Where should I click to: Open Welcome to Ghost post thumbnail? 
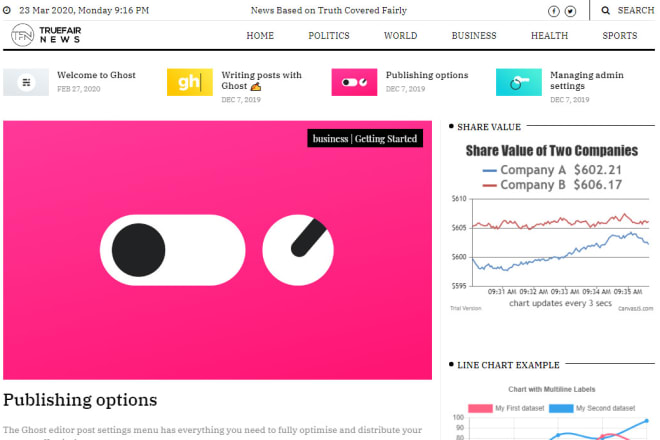(25, 82)
